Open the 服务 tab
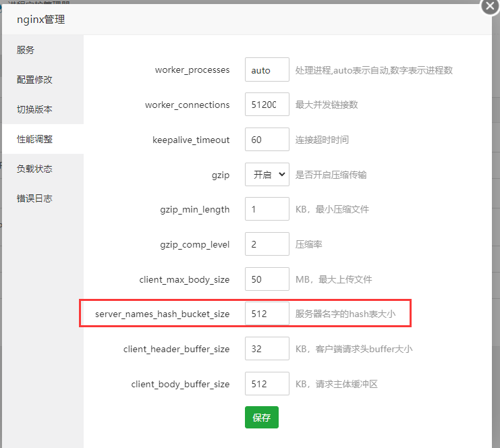 coord(43,50)
